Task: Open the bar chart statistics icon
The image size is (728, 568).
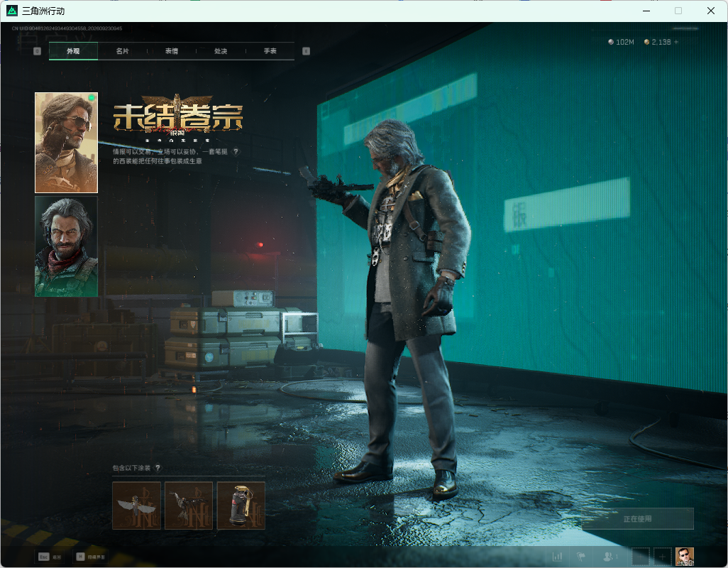Action: tap(557, 557)
